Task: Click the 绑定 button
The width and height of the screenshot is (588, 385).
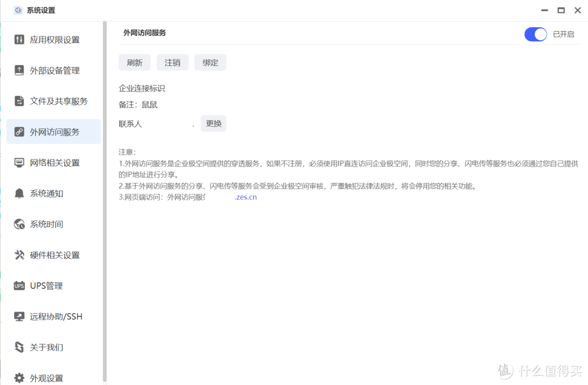Action: point(210,62)
